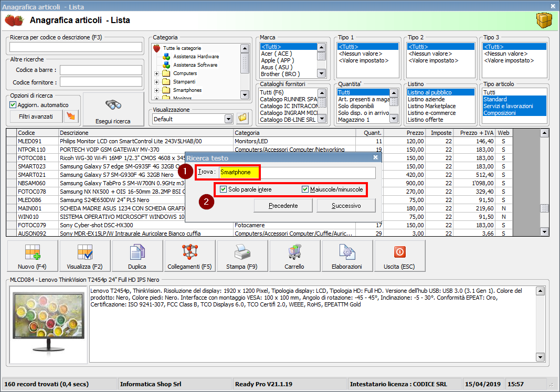
Task: Open the Visualizzazione Default dropdown
Action: (x=228, y=119)
